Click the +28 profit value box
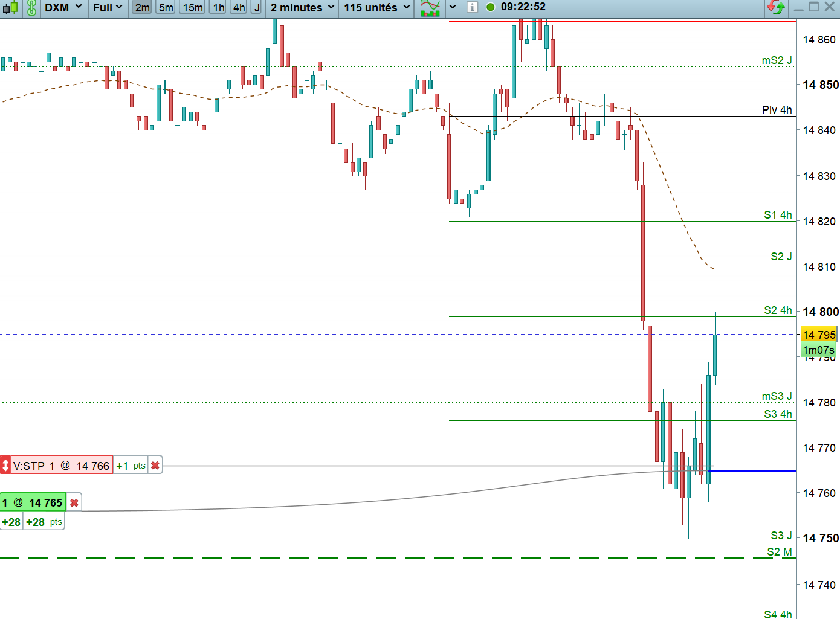840x619 pixels. pyautogui.click(x=11, y=522)
